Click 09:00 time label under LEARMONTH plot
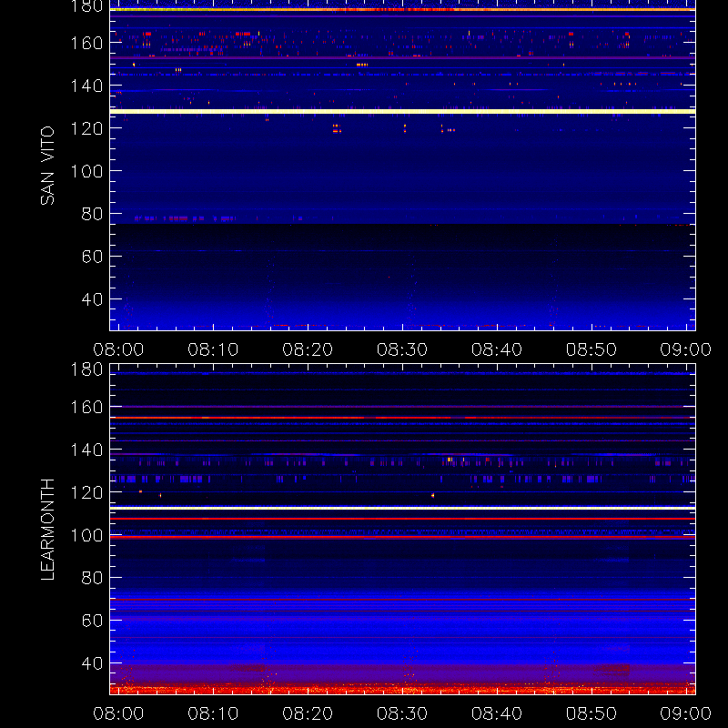This screenshot has width=728, height=728. coord(686,713)
